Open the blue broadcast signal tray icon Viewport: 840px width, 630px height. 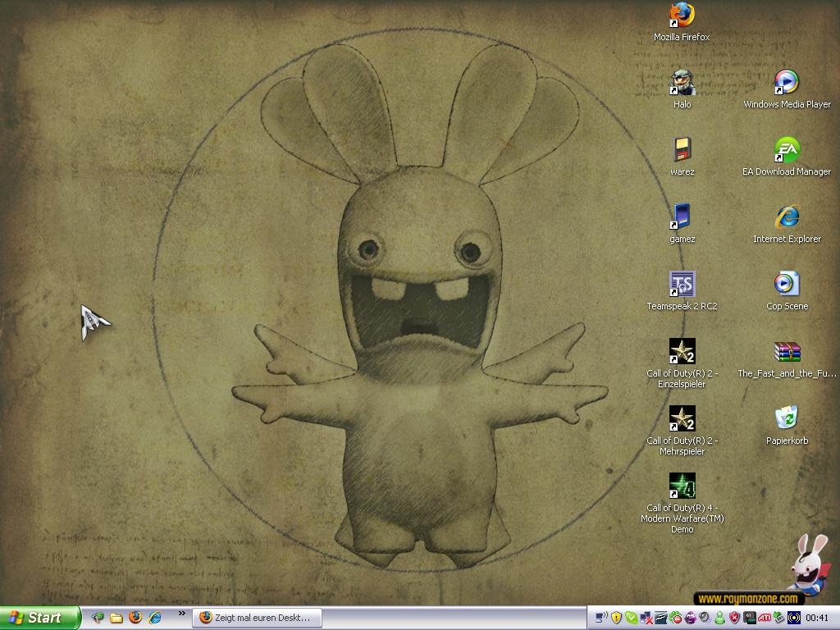[794, 618]
